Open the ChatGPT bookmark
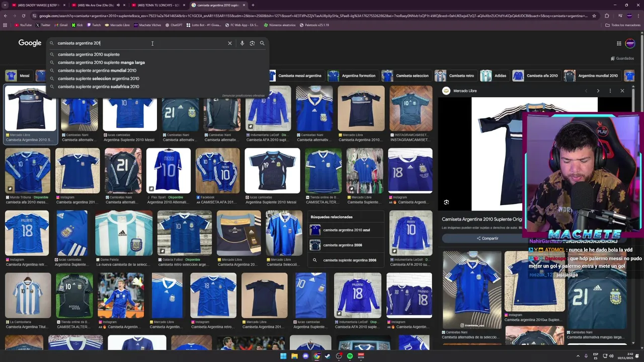 point(174,25)
